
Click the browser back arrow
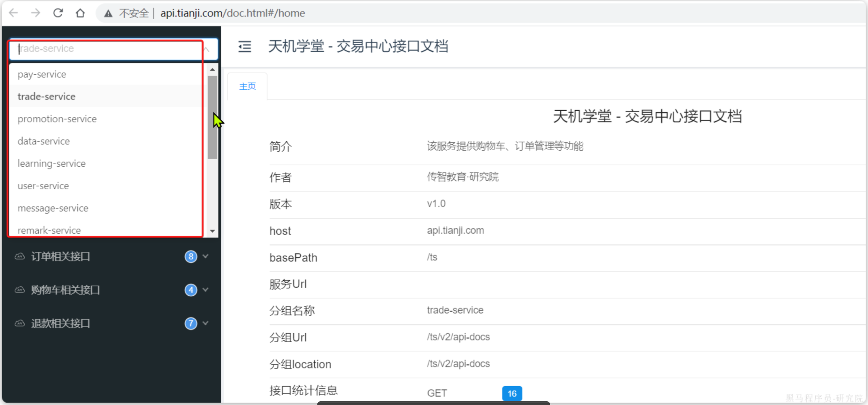click(14, 13)
